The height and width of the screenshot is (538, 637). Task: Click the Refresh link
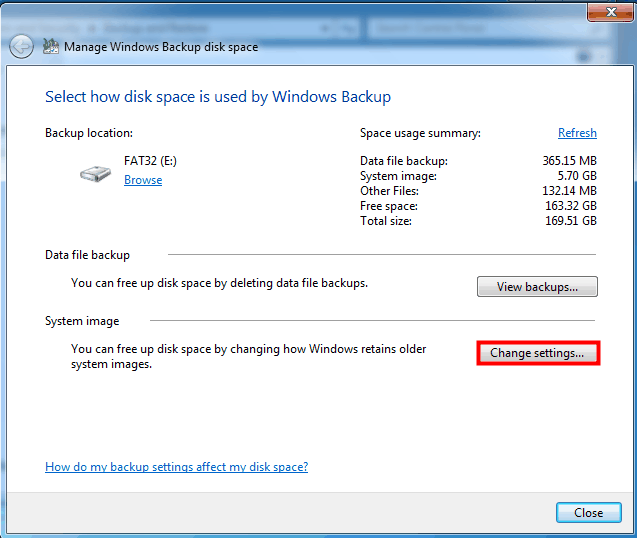[577, 133]
